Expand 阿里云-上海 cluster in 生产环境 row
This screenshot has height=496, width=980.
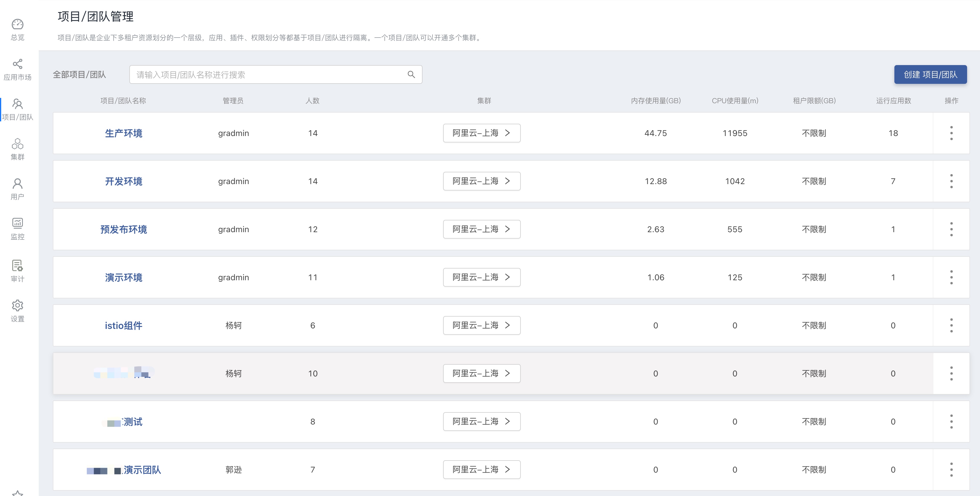[481, 133]
